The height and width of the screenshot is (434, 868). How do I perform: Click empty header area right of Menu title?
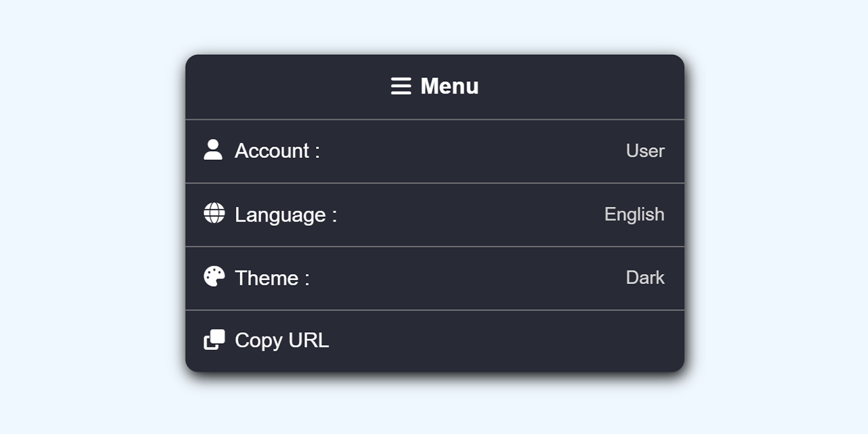click(583, 86)
